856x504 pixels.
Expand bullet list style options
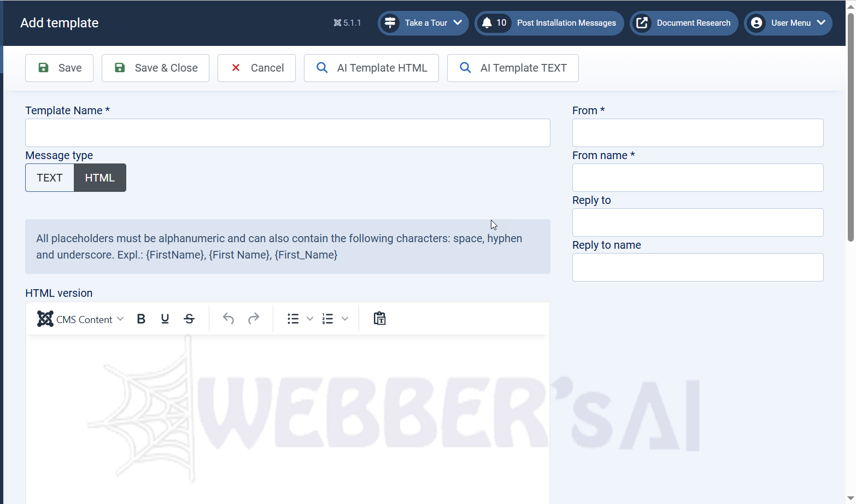[310, 319]
